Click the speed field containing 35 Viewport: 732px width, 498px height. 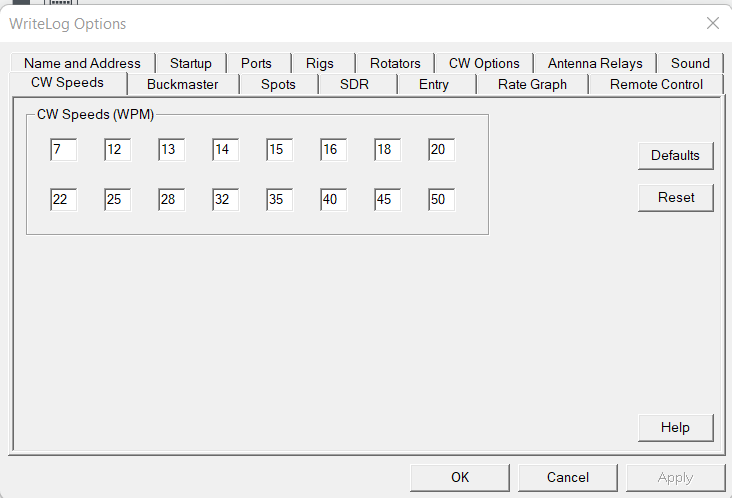coord(280,199)
